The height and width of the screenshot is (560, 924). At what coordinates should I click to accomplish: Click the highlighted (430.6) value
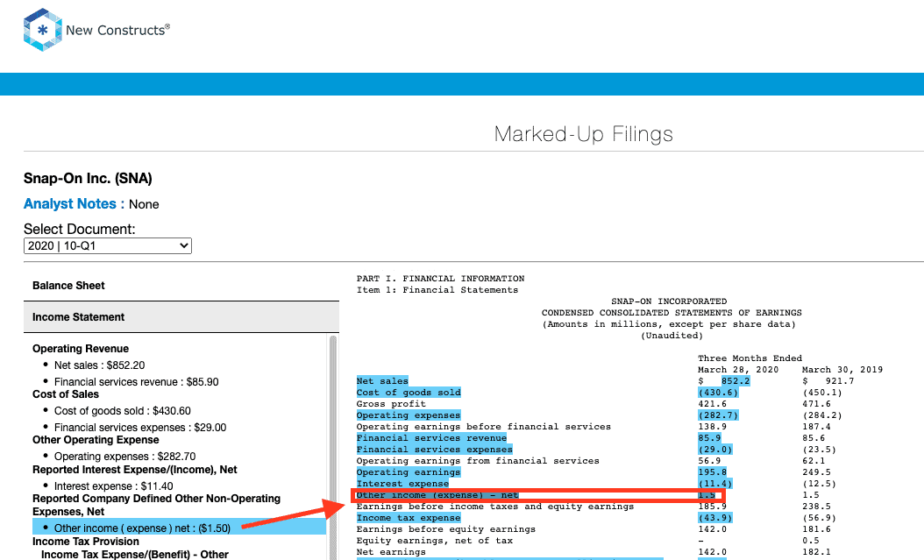(718, 393)
